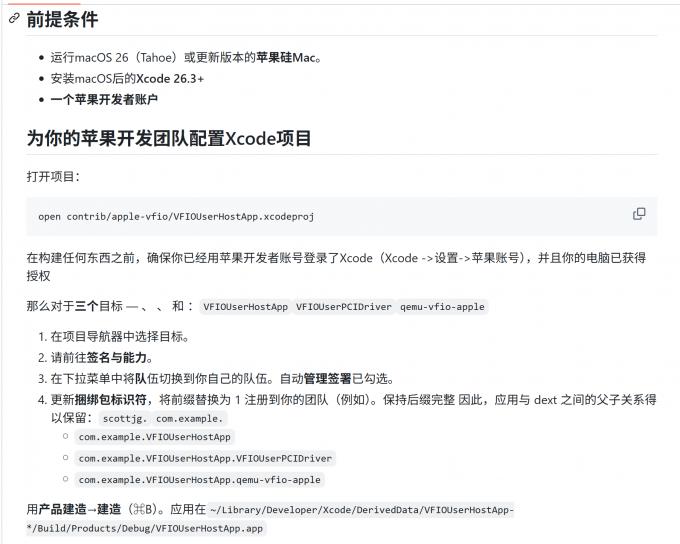
Task: Click the 苹果硅Mac bold text
Action: (286, 58)
